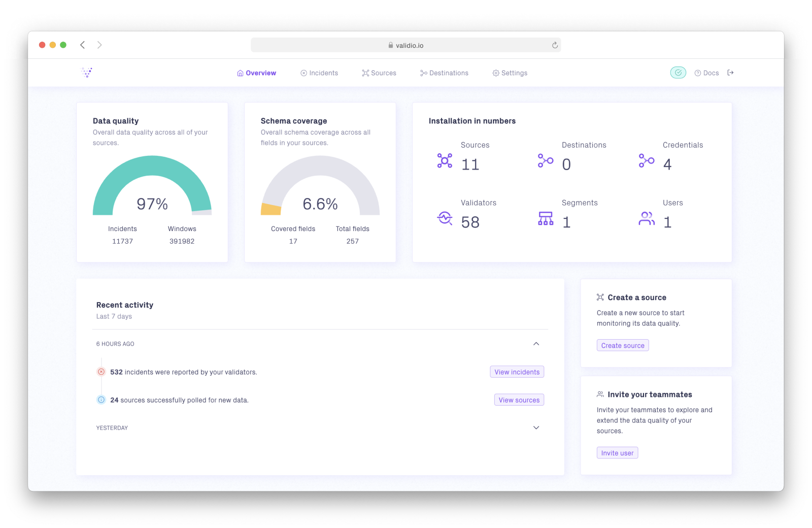The height and width of the screenshot is (528, 812).
Task: Click the Validators count icon
Action: click(x=445, y=218)
